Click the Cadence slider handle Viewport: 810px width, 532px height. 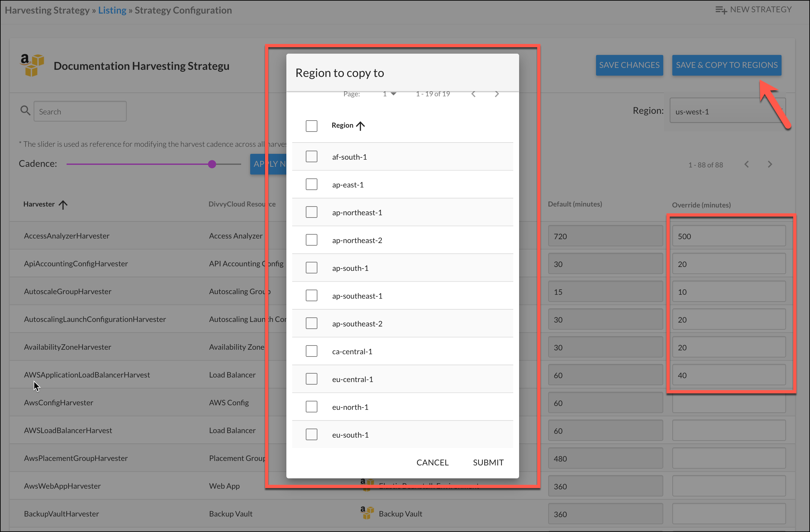212,165
